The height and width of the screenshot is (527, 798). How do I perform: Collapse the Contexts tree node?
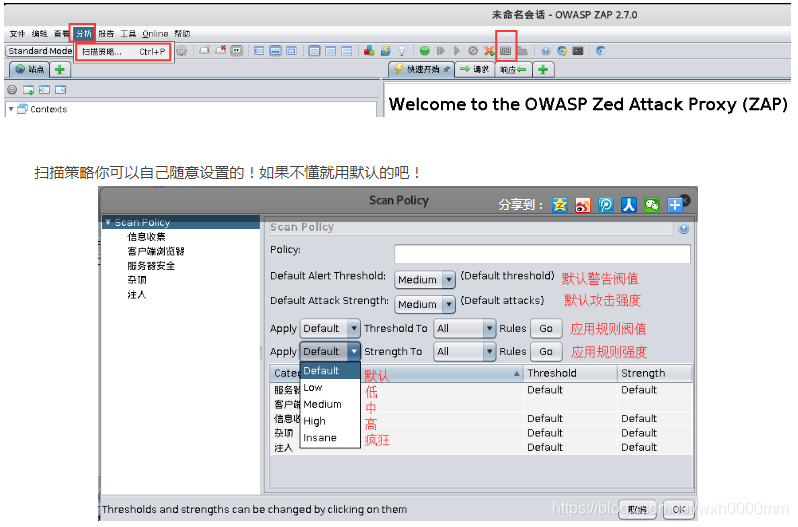point(11,109)
